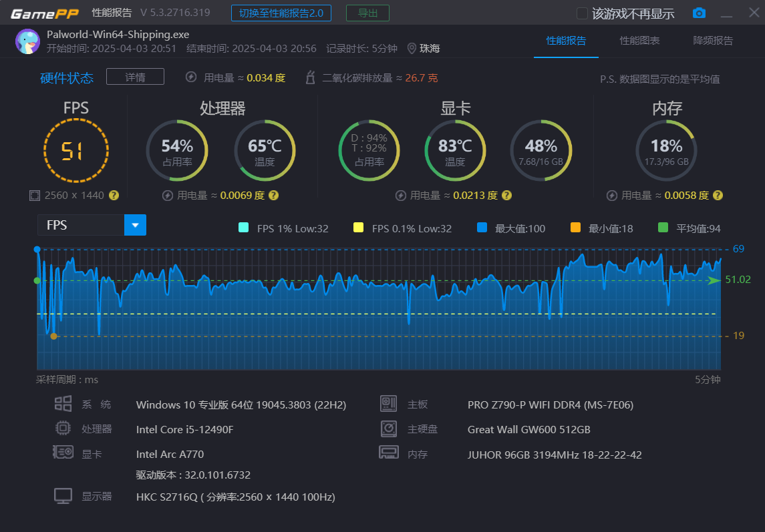The image size is (765, 532).
Task: Click the hard disk icon beside 主硬盘
Action: (x=388, y=429)
